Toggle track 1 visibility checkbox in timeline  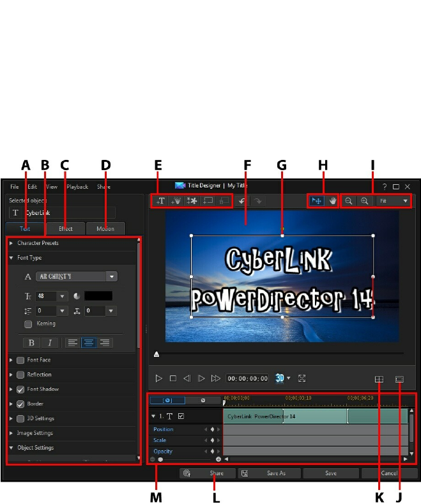pyautogui.click(x=181, y=416)
